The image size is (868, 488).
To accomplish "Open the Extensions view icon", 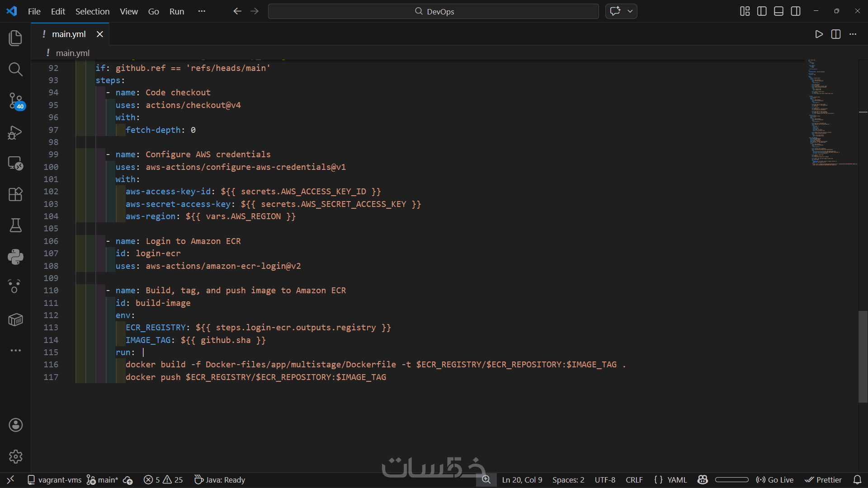I will point(15,194).
